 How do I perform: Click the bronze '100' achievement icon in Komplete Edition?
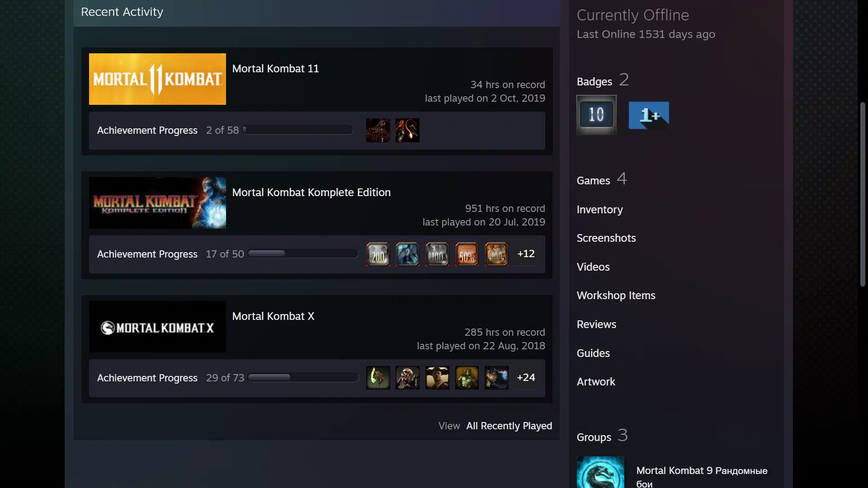496,254
